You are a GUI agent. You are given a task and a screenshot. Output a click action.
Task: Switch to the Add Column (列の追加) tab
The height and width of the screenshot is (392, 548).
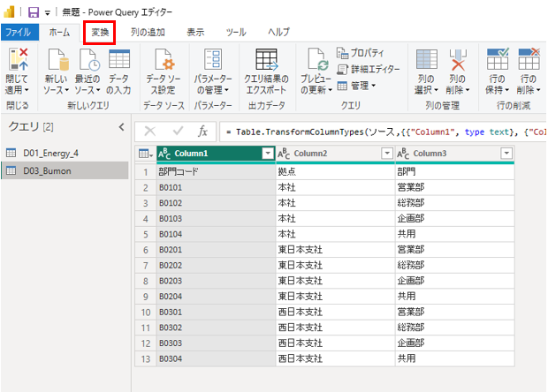[148, 33]
